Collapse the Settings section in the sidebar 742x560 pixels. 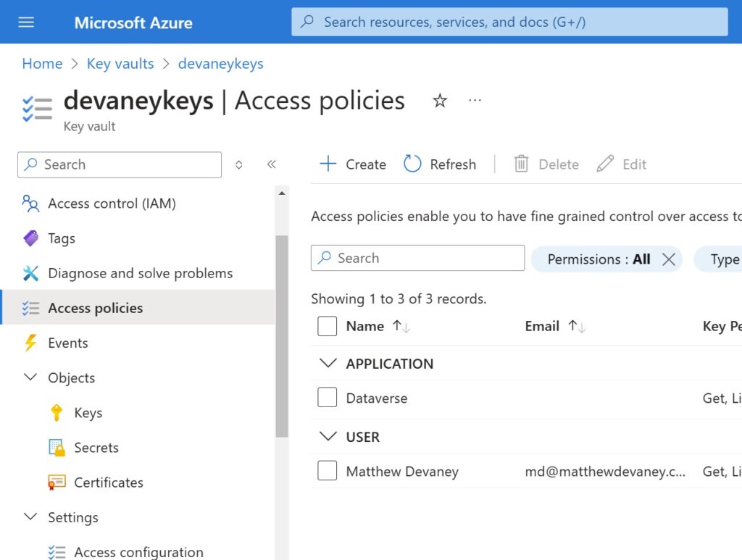click(30, 517)
